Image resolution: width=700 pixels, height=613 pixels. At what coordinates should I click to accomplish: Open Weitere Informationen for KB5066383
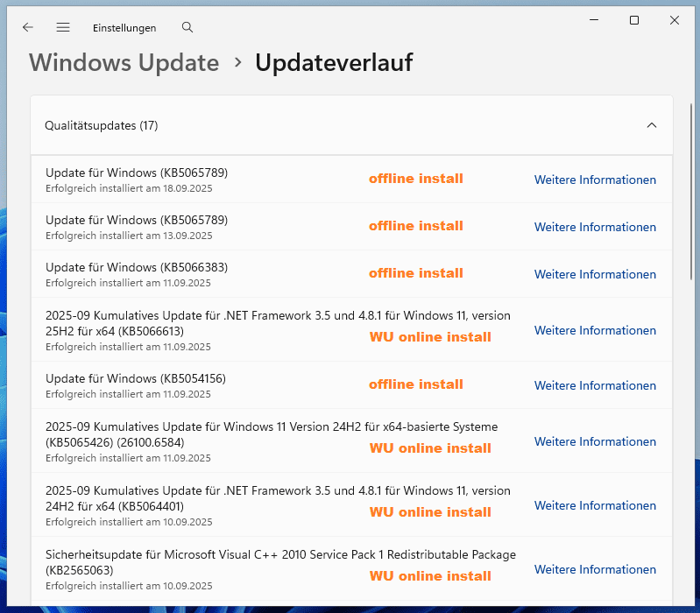(595, 274)
